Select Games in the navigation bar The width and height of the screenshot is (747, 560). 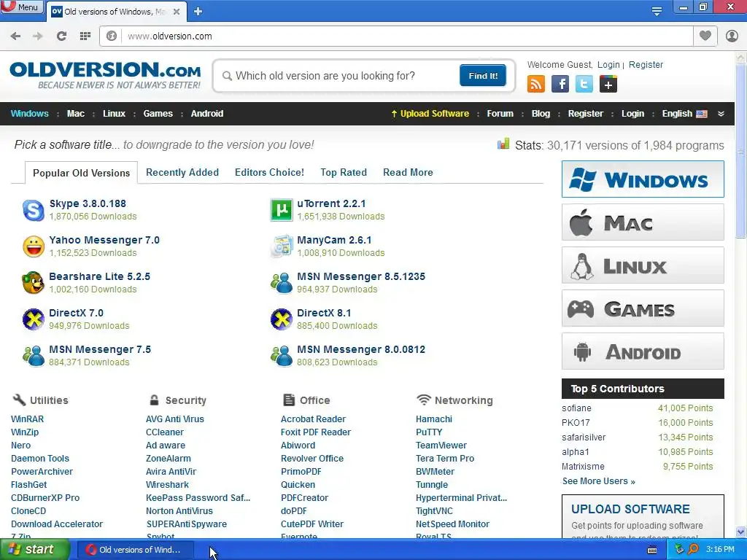pyautogui.click(x=158, y=114)
